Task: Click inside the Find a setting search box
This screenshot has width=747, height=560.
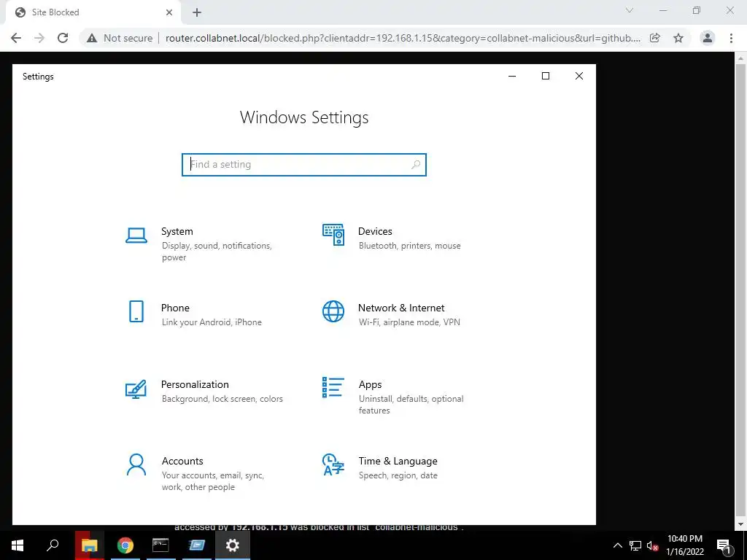Action: tap(304, 165)
